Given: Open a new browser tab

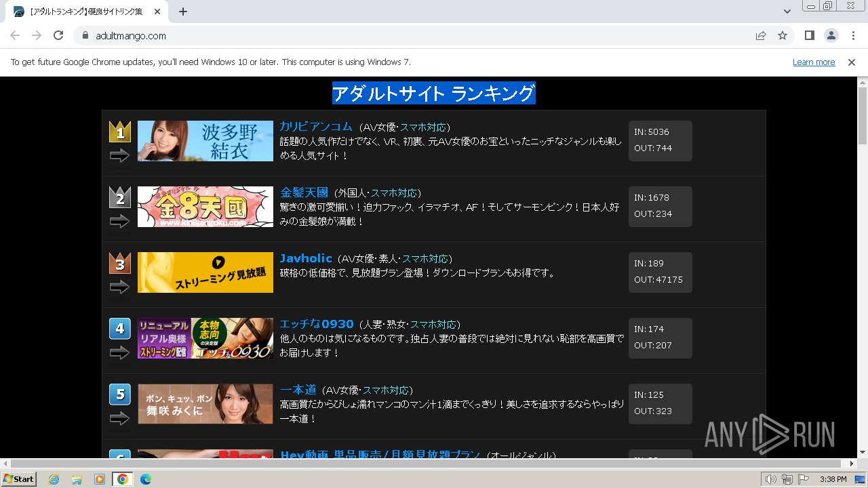Looking at the screenshot, I should tap(183, 12).
